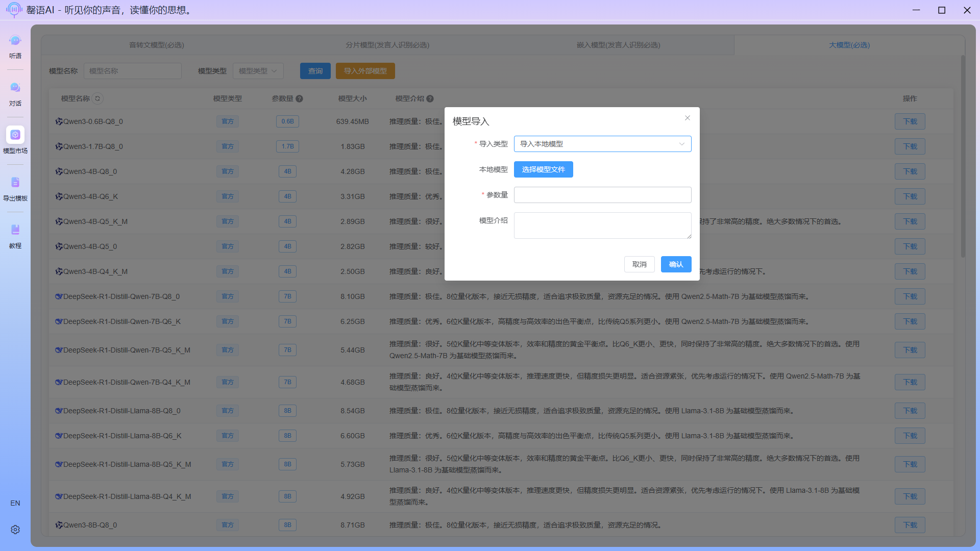This screenshot has width=980, height=551.
Task: Click 下载 for DeepSeek-R1-Distill-Qwen-7B-Q6_K
Action: pos(910,321)
